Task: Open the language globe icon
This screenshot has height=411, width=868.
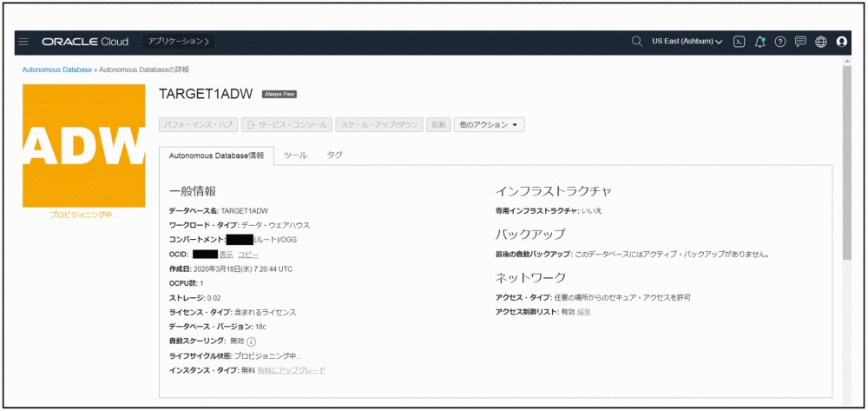Action: pyautogui.click(x=821, y=42)
